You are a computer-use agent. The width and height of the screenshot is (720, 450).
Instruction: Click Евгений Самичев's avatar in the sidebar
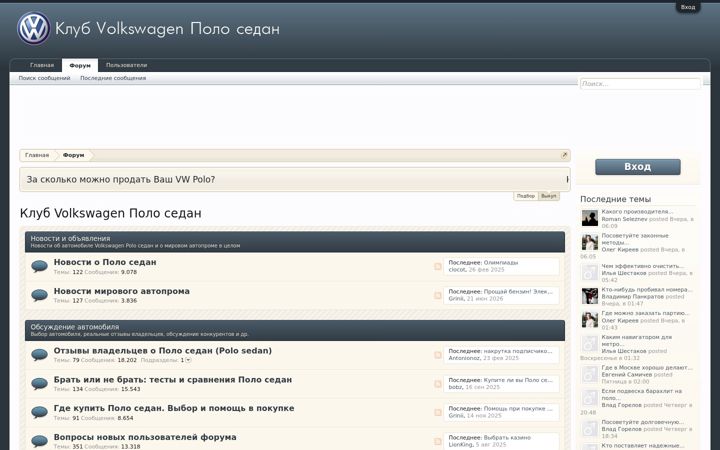click(x=590, y=374)
